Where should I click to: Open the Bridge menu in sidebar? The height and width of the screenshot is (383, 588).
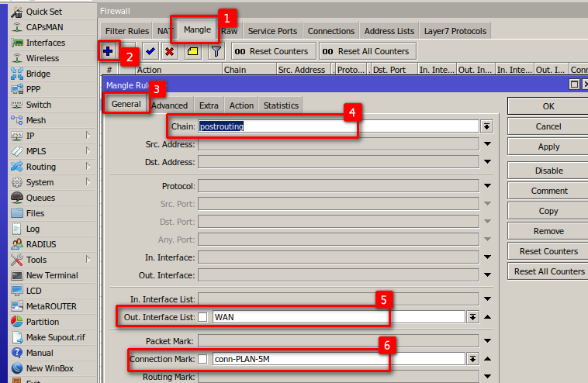point(38,74)
